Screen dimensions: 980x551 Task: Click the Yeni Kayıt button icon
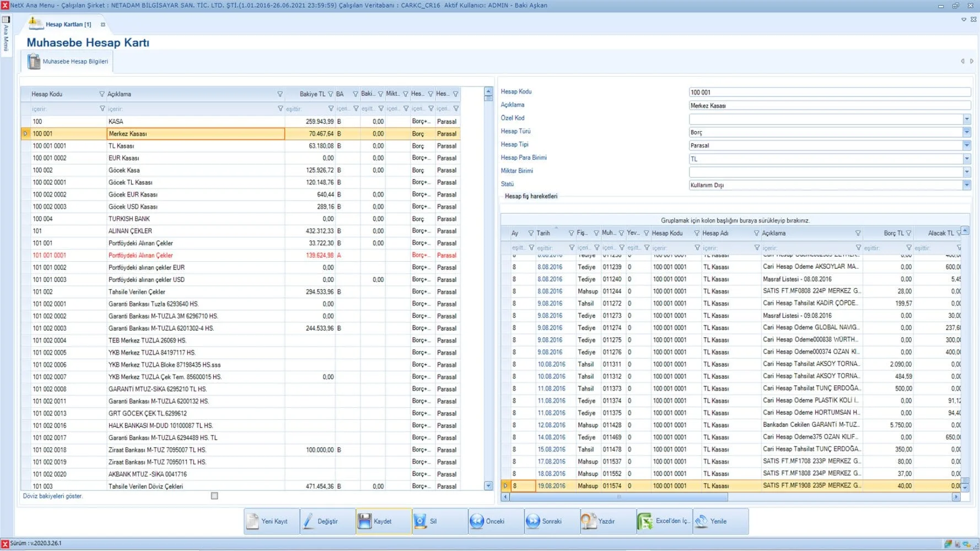tap(253, 521)
